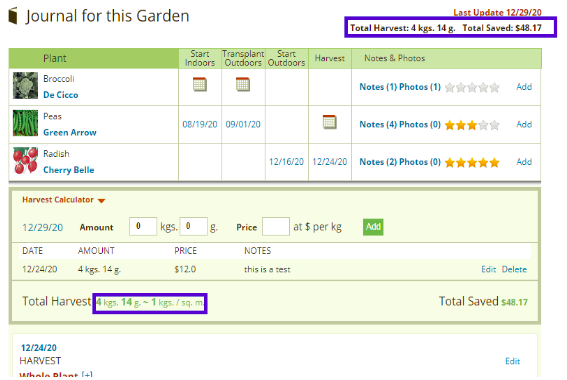Open the Green Arrow variety link
Viewport: 567px width, 380px height.
click(70, 132)
